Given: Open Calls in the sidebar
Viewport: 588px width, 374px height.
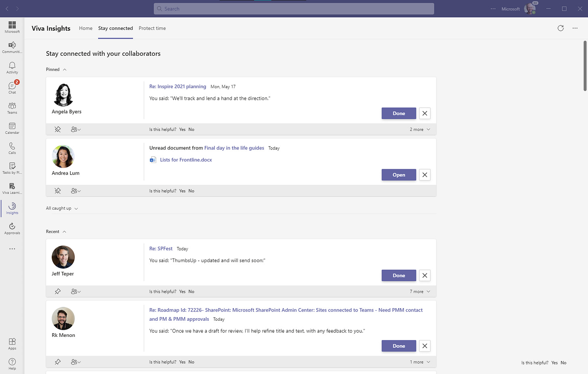Looking at the screenshot, I should 12,146.
